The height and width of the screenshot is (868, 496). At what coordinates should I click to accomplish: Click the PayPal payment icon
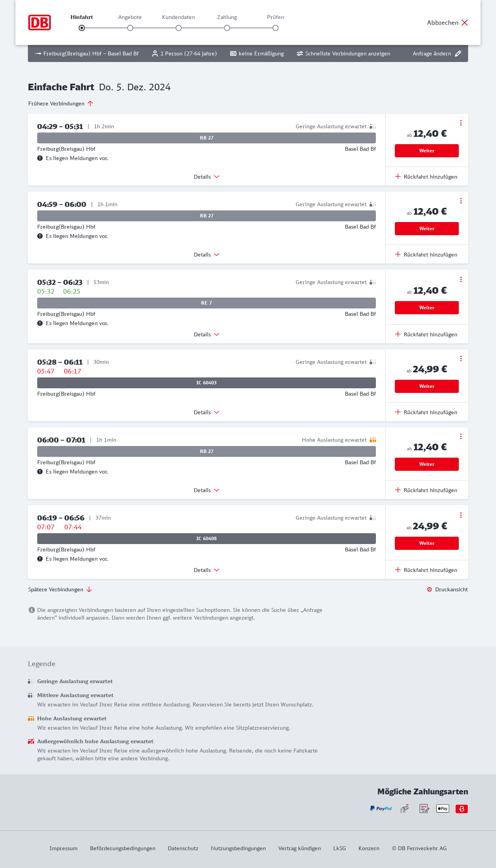point(381,808)
